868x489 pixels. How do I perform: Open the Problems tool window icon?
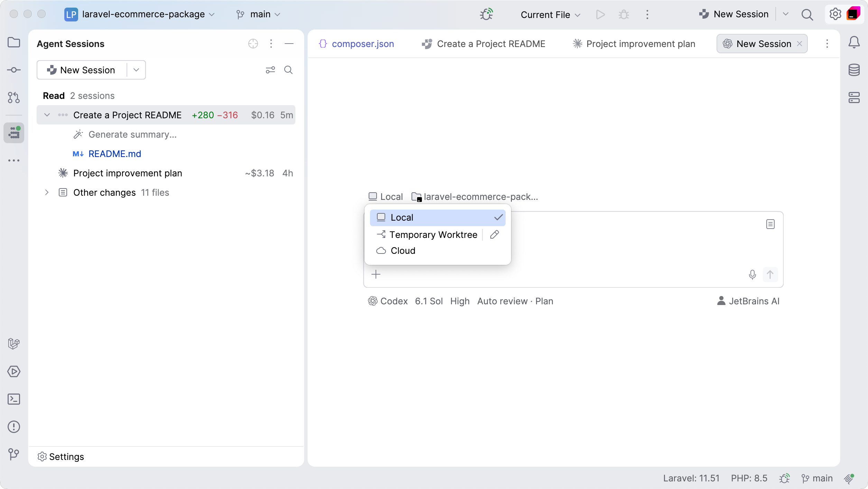pyautogui.click(x=14, y=427)
